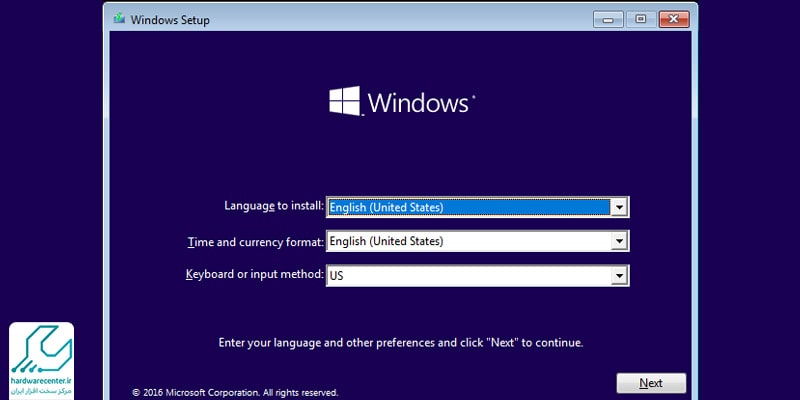800x400 pixels.
Task: Close the Windows Setup window
Action: tap(674, 19)
